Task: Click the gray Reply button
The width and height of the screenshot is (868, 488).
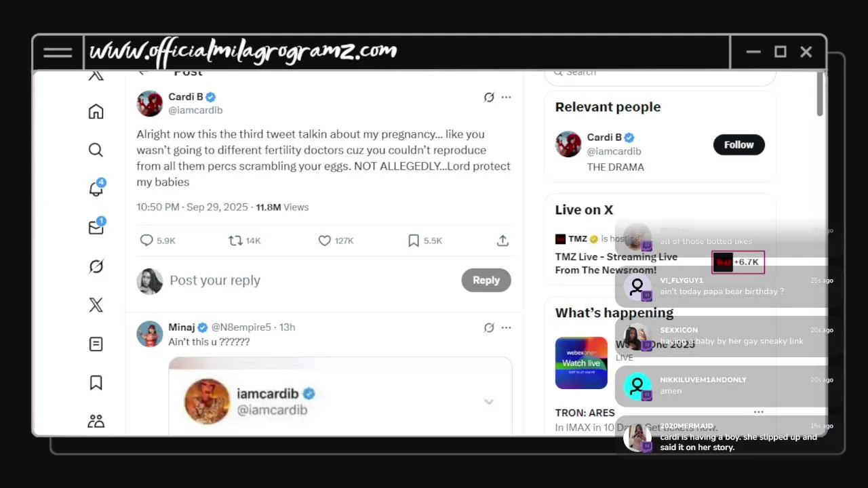Action: coord(486,280)
